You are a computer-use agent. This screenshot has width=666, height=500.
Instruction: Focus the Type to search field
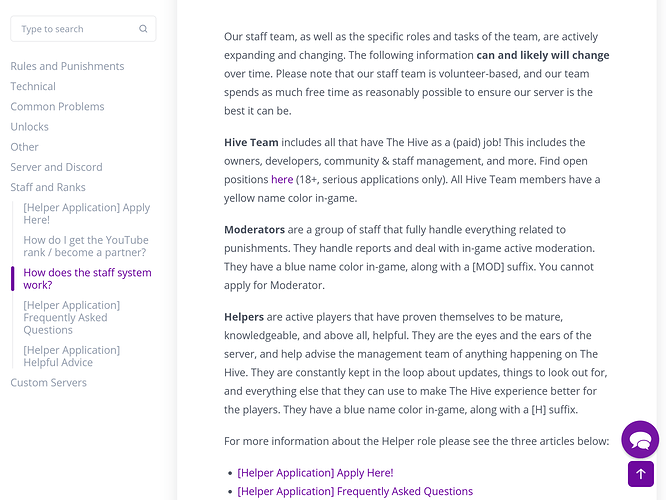click(x=83, y=29)
